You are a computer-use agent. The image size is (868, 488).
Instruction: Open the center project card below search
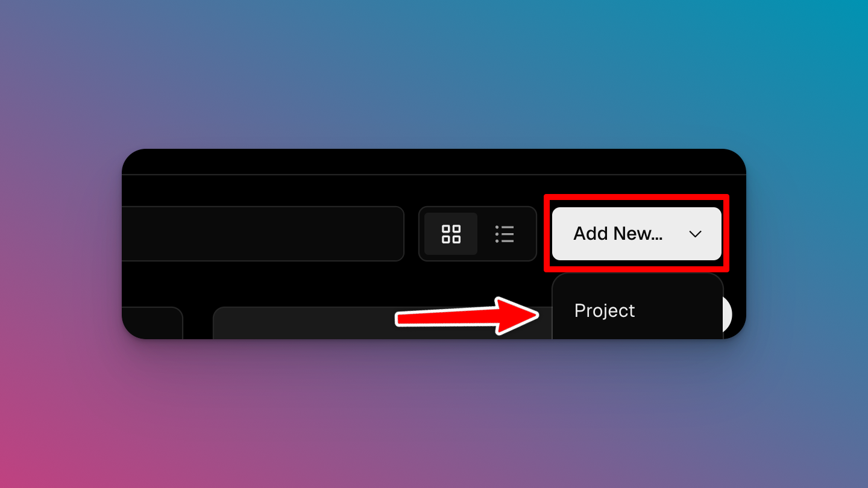point(383,323)
